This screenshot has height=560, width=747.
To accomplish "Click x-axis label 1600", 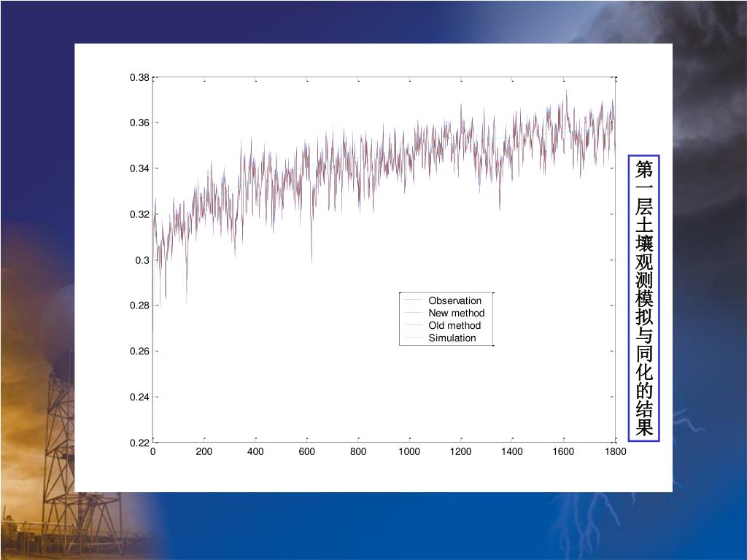I will (564, 451).
